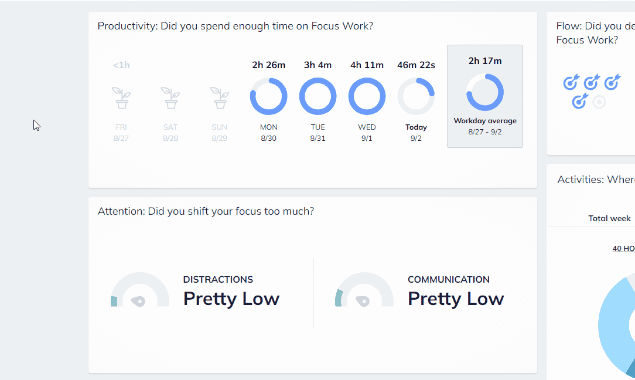Click the Workday average ring chart
The width and height of the screenshot is (635, 380).
click(485, 92)
